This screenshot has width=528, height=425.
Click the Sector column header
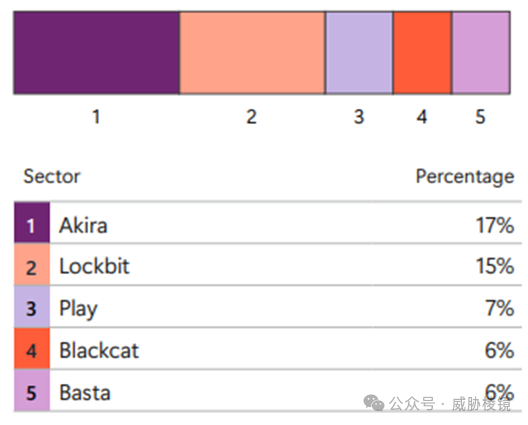click(x=52, y=176)
